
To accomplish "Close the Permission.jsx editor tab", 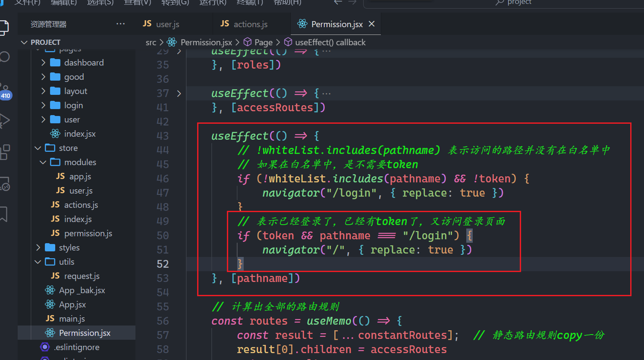I will coord(372,24).
